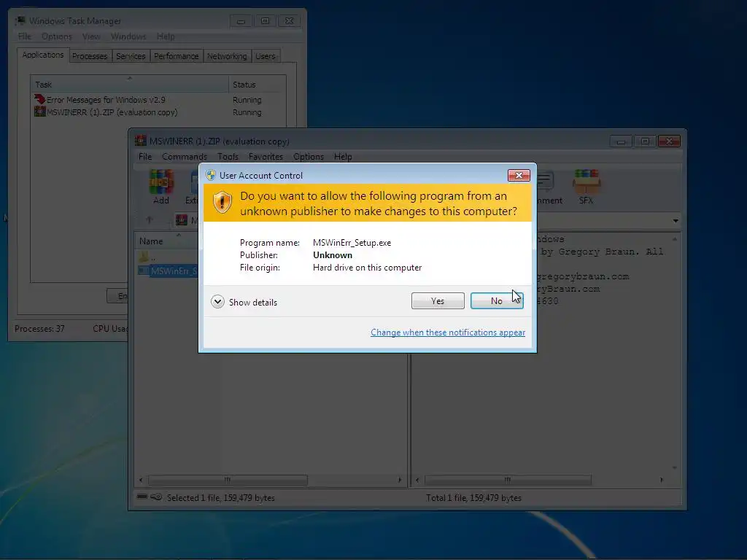The width and height of the screenshot is (747, 560).
Task: Open the WinRAR Options menu
Action: (309, 157)
